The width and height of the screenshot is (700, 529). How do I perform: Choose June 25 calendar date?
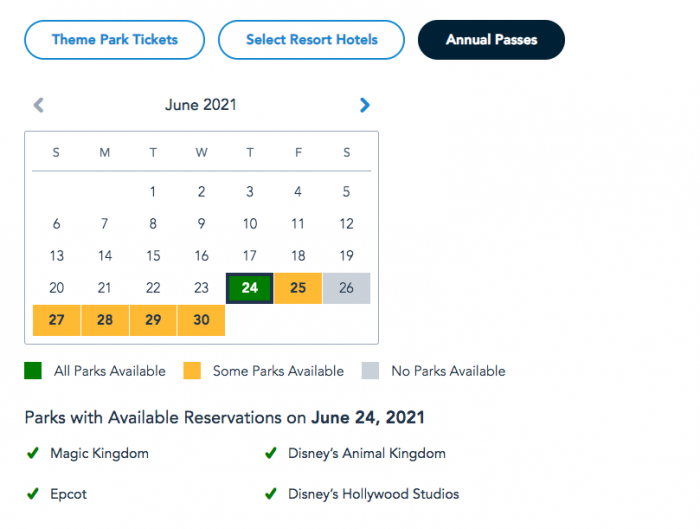click(x=298, y=288)
